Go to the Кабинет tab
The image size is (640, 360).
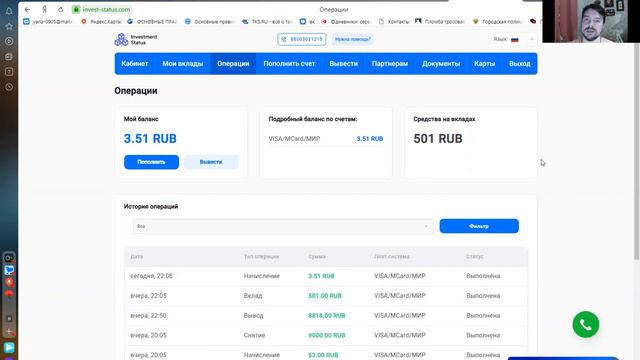point(135,64)
